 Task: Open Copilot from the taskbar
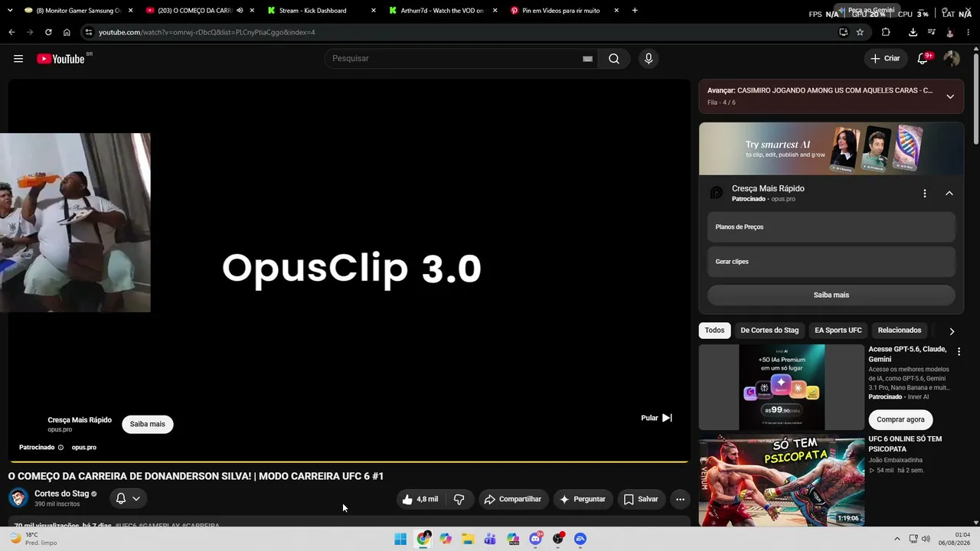point(446,539)
